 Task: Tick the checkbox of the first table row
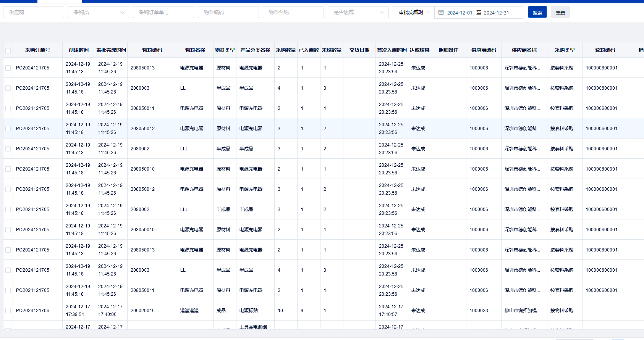[8, 68]
